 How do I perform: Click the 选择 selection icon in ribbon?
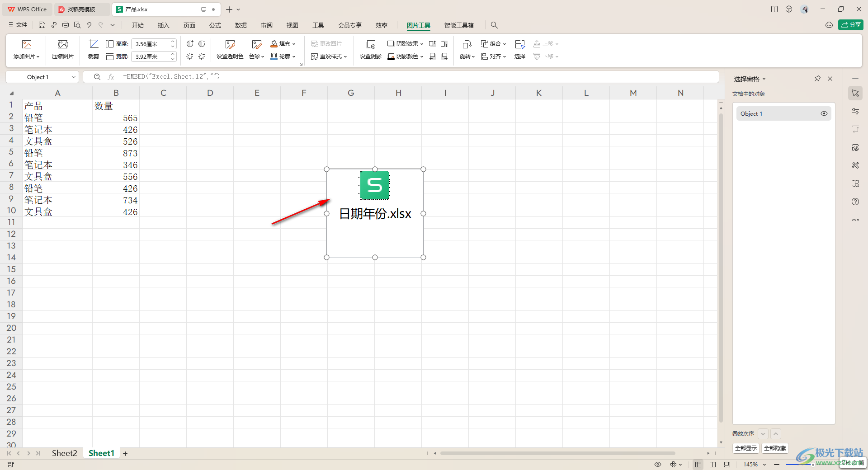(520, 44)
